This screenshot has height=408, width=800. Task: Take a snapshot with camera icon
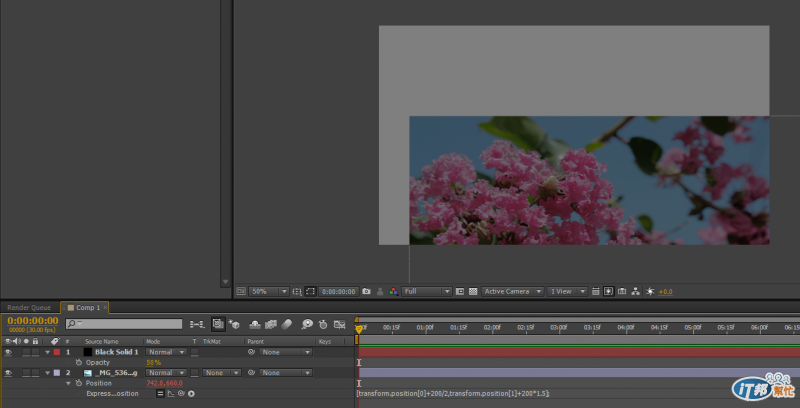click(x=366, y=291)
